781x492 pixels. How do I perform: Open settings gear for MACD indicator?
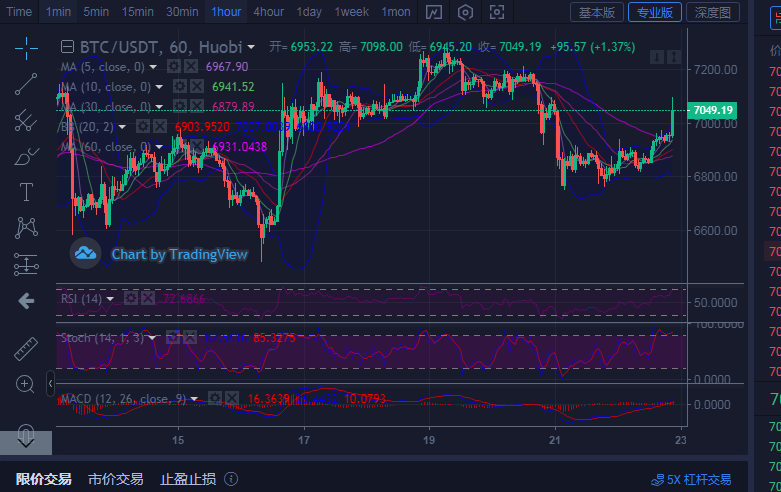[x=215, y=398]
